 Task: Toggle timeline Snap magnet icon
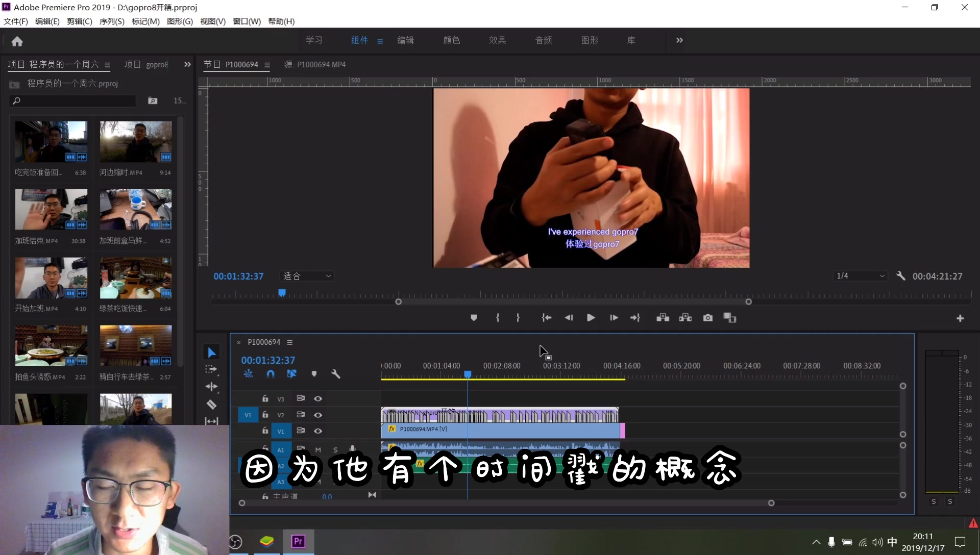(271, 374)
